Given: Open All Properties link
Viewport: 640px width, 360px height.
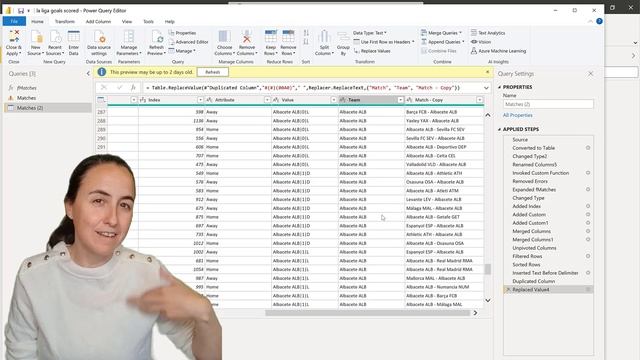Looking at the screenshot, I should pos(518,115).
